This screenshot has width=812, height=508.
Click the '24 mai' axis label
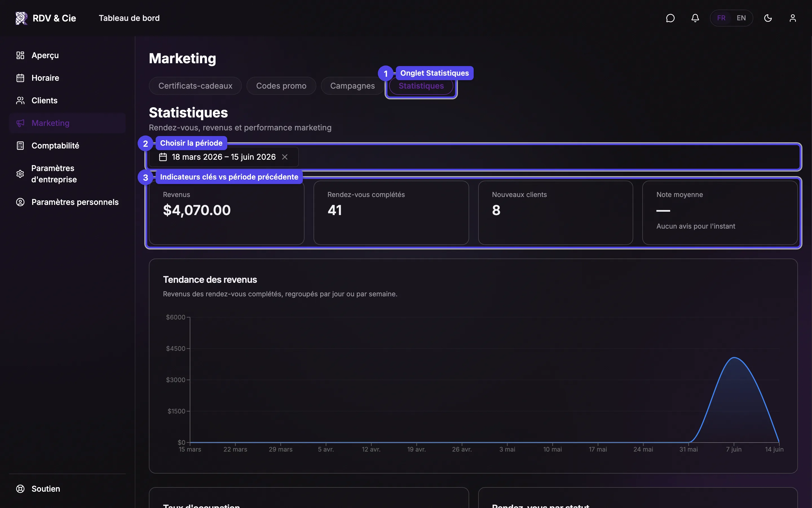coord(643,449)
